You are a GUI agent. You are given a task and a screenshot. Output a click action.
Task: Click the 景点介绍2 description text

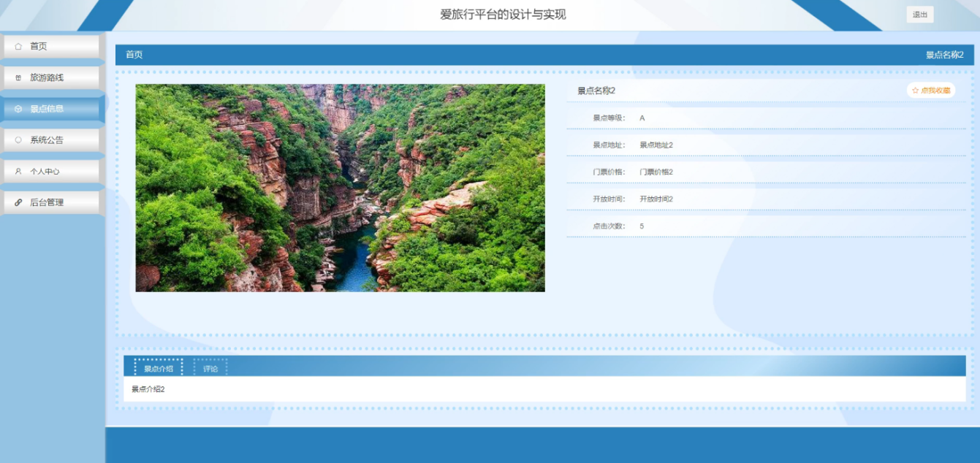(148, 389)
